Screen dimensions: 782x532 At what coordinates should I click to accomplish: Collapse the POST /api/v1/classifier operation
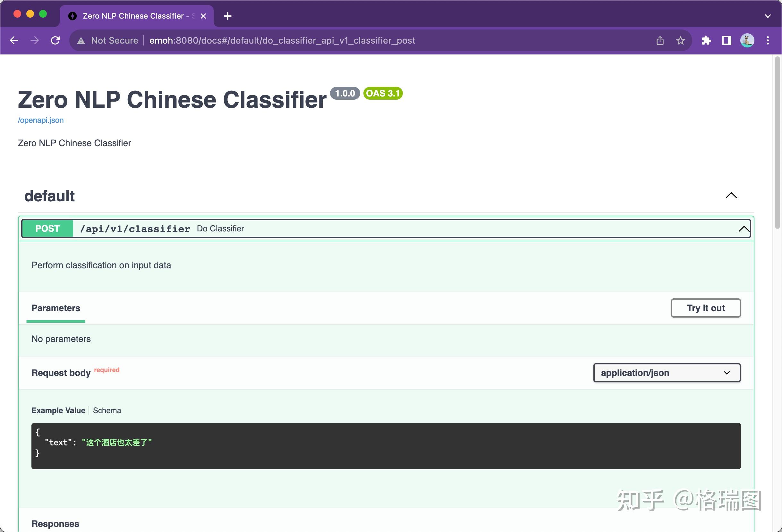click(x=743, y=229)
